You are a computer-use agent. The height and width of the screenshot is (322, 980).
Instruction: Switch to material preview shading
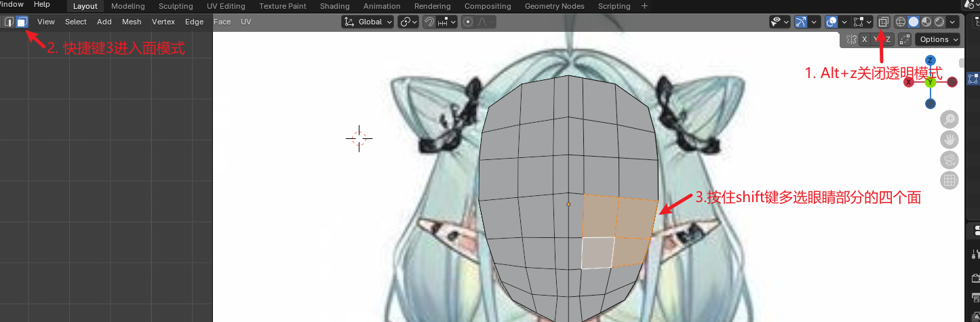click(926, 22)
